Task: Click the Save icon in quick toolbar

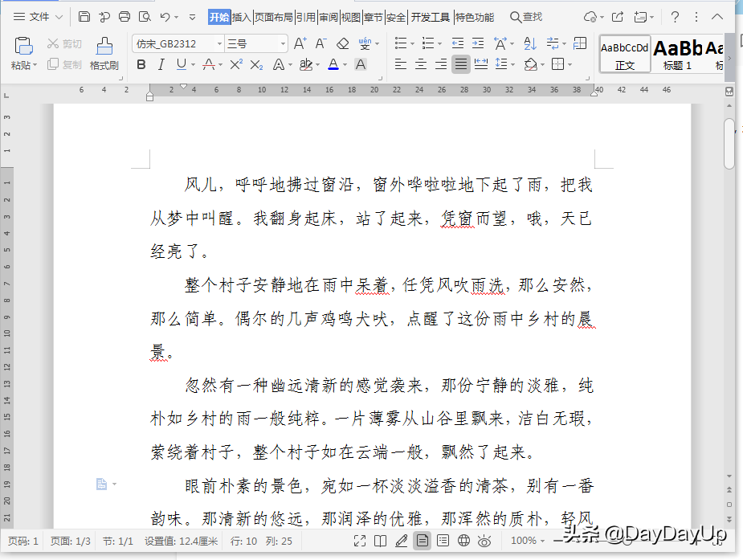Action: coord(84,17)
